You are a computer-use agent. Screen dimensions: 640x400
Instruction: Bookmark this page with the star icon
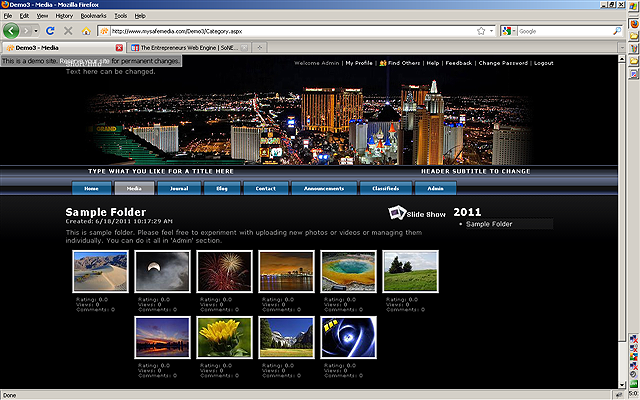click(x=481, y=31)
